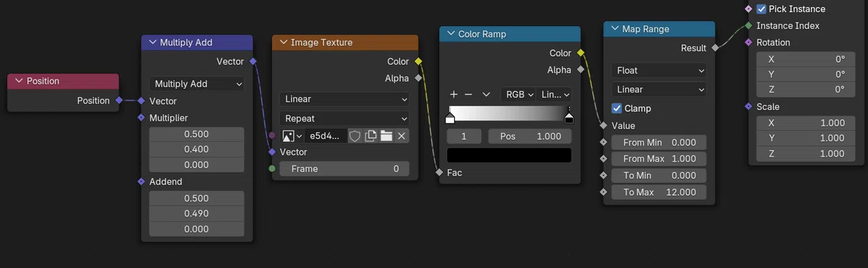Open the Repeat extension dropdown
868x268 pixels.
[344, 118]
